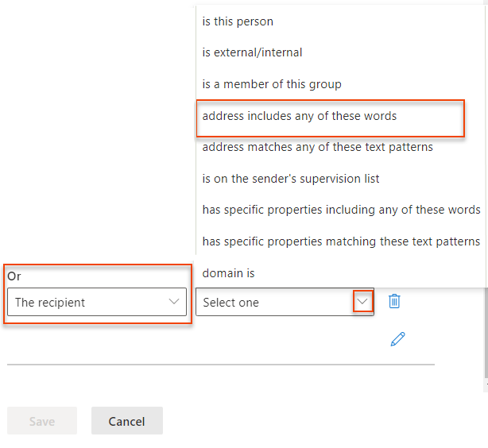488x448 pixels.
Task: Click the 'Select one' combo box text
Action: pos(231,303)
